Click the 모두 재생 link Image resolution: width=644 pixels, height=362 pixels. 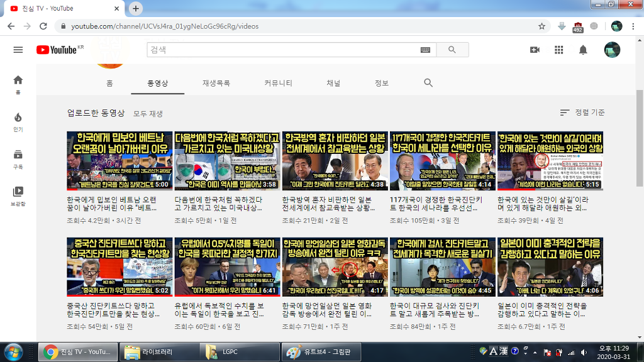[x=148, y=114]
